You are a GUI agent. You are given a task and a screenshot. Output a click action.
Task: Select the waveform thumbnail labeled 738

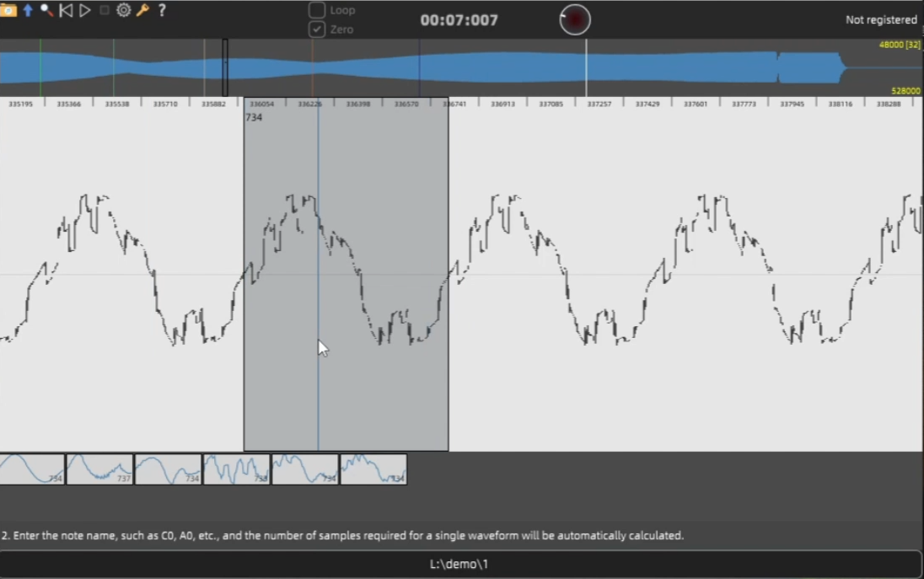pyautogui.click(x=234, y=469)
